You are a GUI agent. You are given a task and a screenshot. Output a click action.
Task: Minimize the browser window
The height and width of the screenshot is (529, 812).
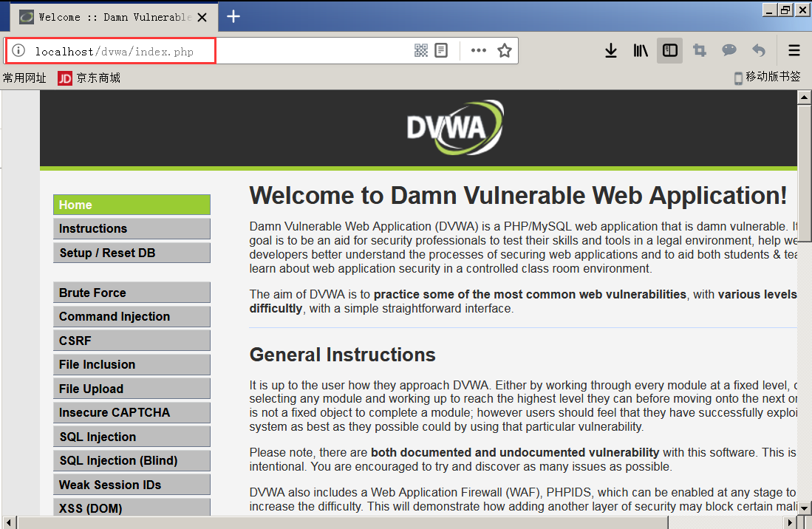pyautogui.click(x=770, y=10)
